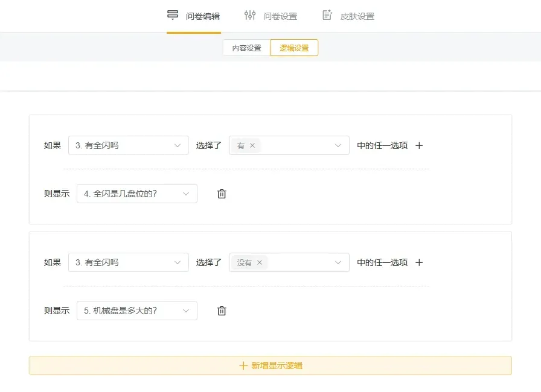Viewport: 541px width, 392px height.
Task: Open the second rule's 如果 question dropdown
Action: coord(128,262)
